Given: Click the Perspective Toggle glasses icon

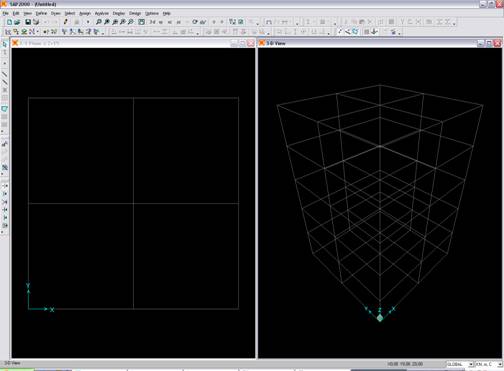Looking at the screenshot, I should pos(202,22).
